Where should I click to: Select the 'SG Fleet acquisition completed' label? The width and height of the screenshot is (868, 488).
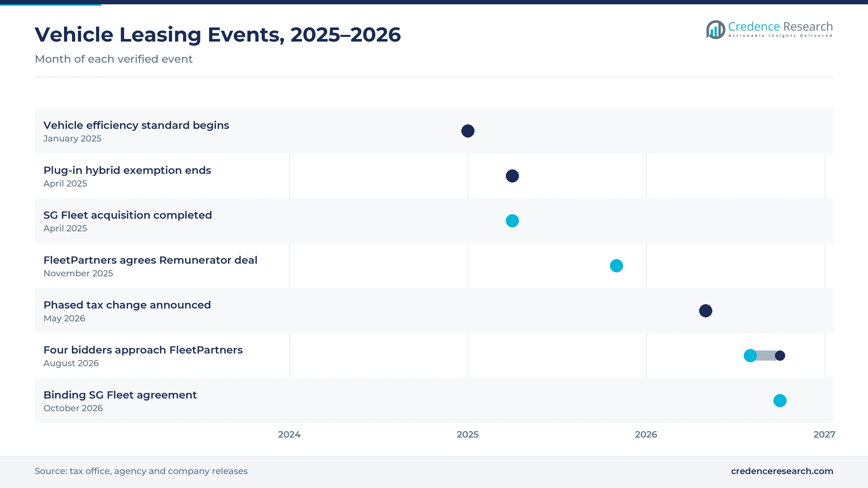[x=128, y=215]
